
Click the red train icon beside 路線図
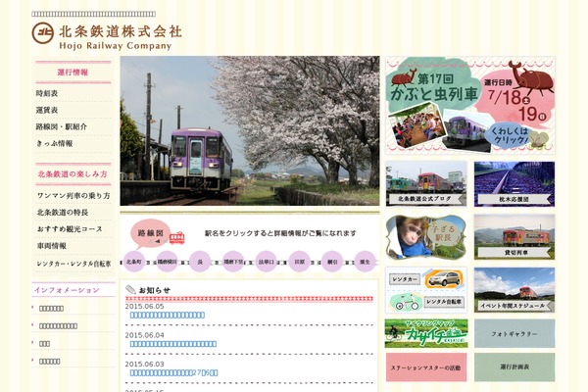click(177, 238)
